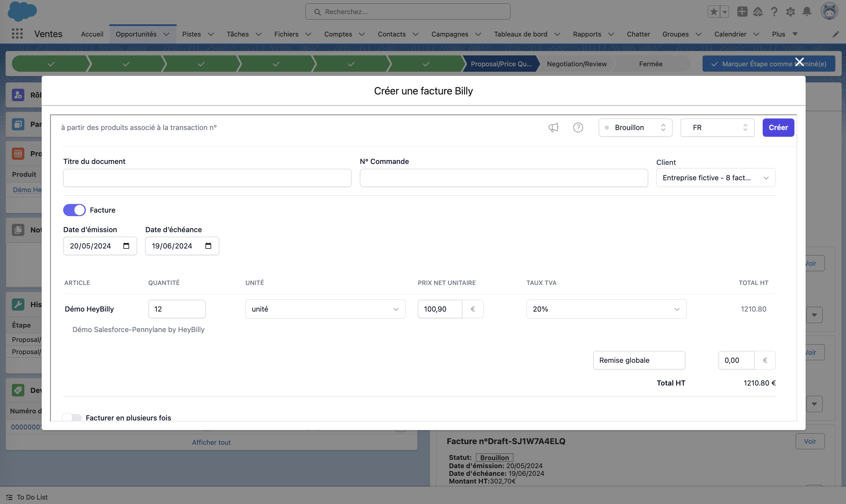846x504 pixels.
Task: Click the Recherchez search box
Action: click(x=408, y=12)
